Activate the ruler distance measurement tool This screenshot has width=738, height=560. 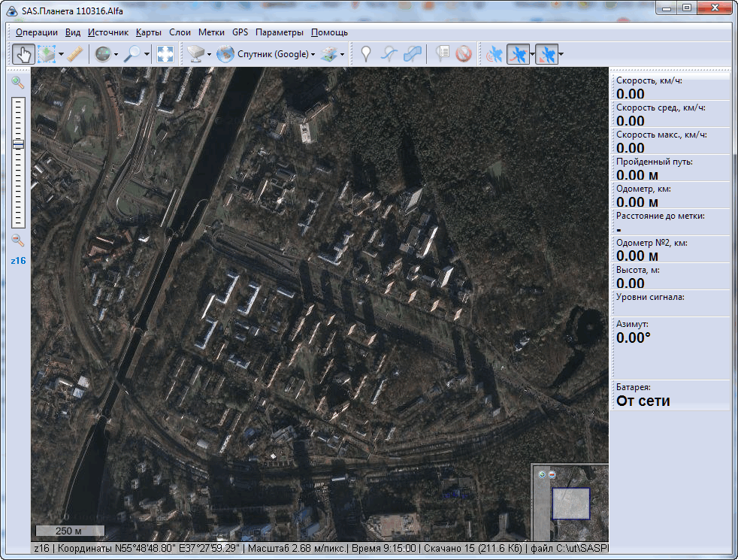(74, 54)
